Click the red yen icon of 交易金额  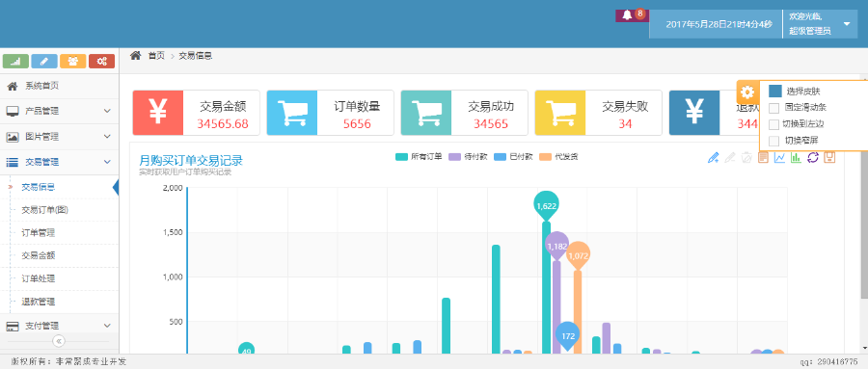click(x=158, y=113)
